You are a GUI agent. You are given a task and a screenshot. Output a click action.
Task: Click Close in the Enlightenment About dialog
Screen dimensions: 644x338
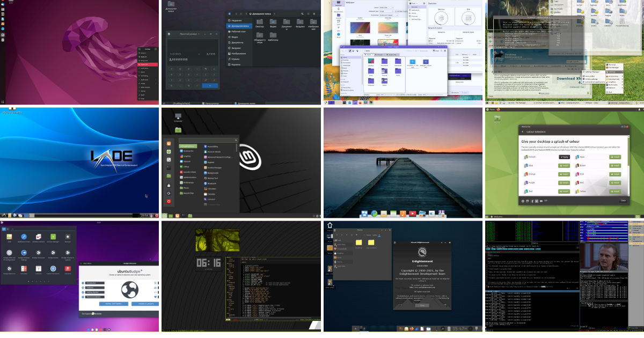(x=422, y=305)
